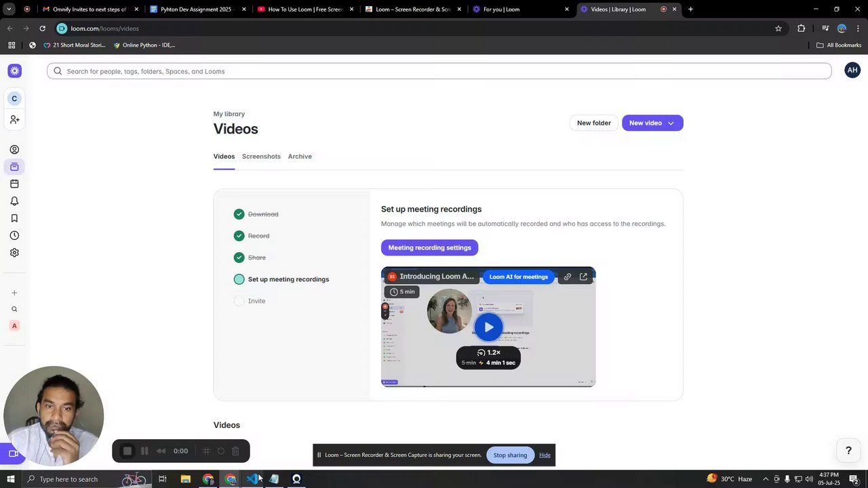The image size is (868, 488).
Task: Open the AH account avatar
Action: 852,70
